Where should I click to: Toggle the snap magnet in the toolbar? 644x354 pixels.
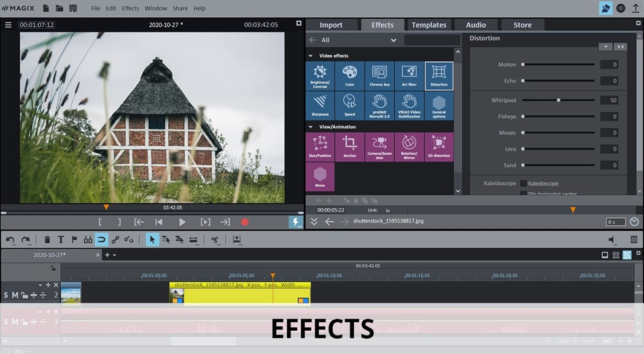[102, 239]
